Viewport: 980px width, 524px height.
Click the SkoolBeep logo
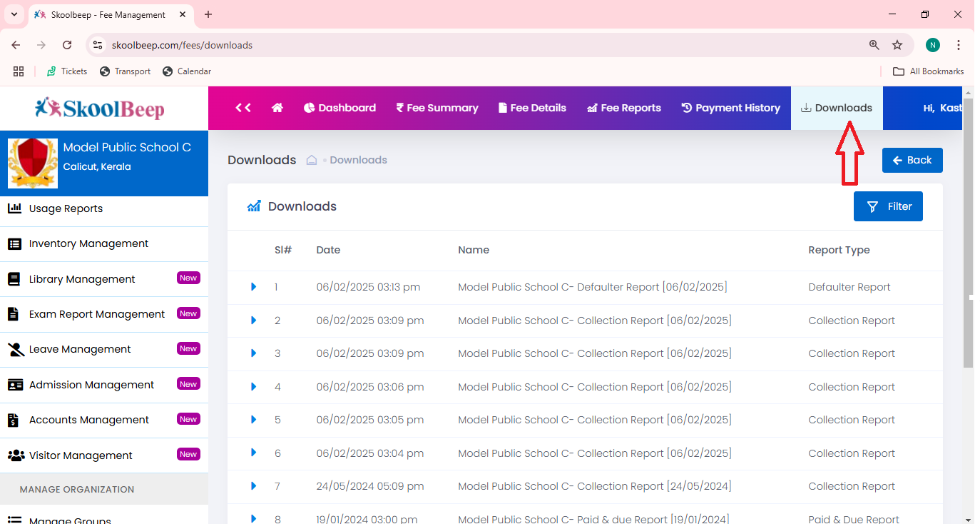[100, 108]
